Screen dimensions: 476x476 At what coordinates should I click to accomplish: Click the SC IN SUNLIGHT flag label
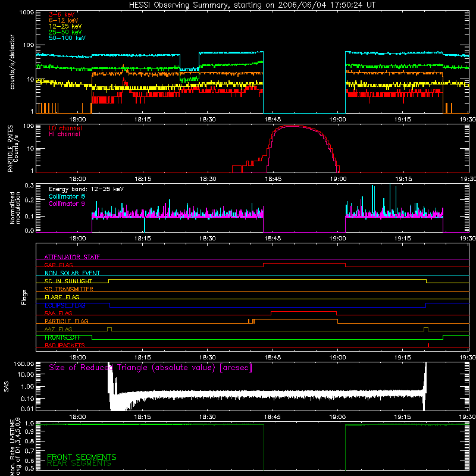tap(68, 281)
